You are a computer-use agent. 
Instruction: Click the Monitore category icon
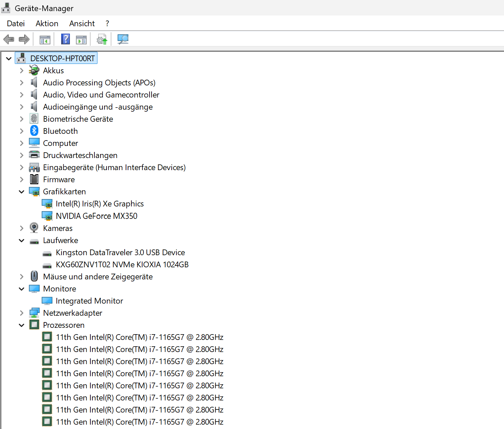pyautogui.click(x=34, y=288)
